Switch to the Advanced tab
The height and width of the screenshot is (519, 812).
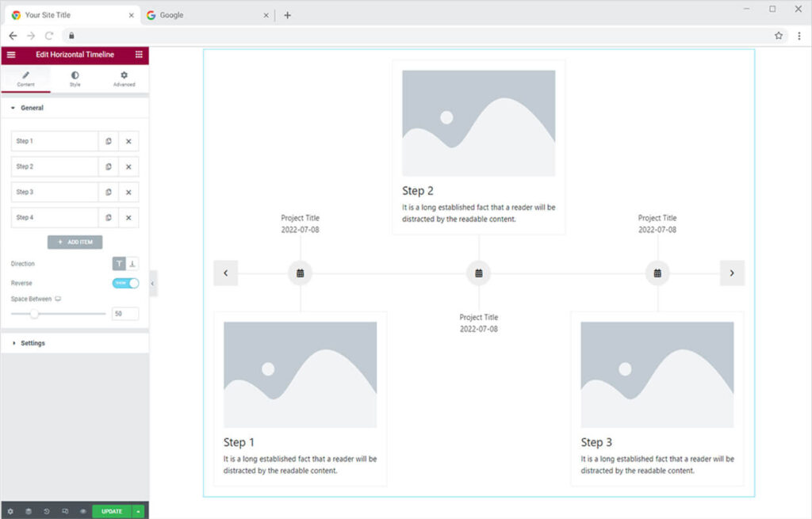click(x=124, y=78)
